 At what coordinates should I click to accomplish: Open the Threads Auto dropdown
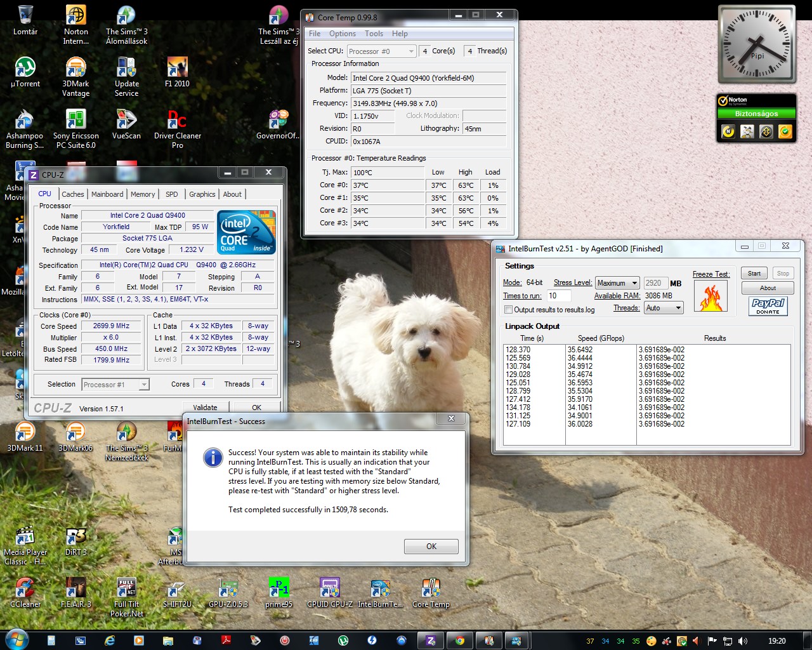click(x=664, y=308)
